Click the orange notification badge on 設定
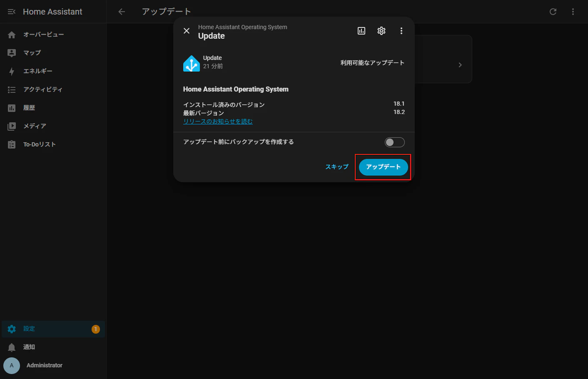588x379 pixels. (96, 329)
